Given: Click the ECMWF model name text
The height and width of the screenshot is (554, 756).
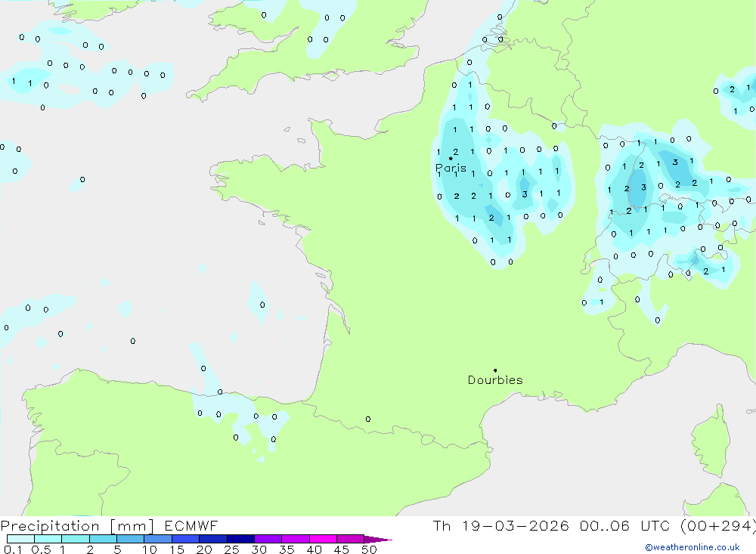Looking at the screenshot, I should click(191, 525).
